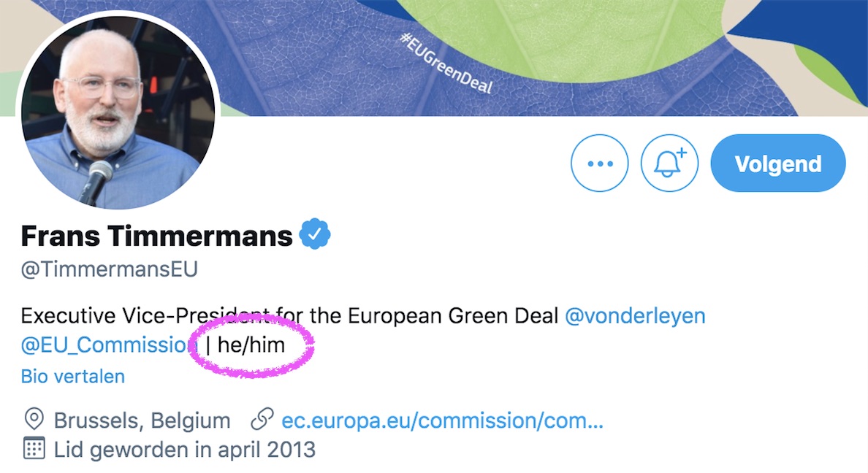Click the Frans Timmermans display name
Screen dimensions: 868x473
point(156,236)
